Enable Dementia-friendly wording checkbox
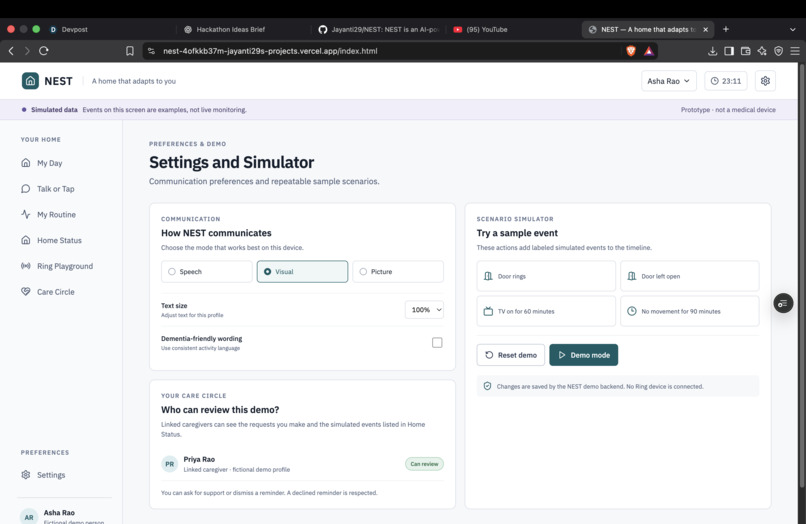Image resolution: width=806 pixels, height=524 pixels. 437,342
